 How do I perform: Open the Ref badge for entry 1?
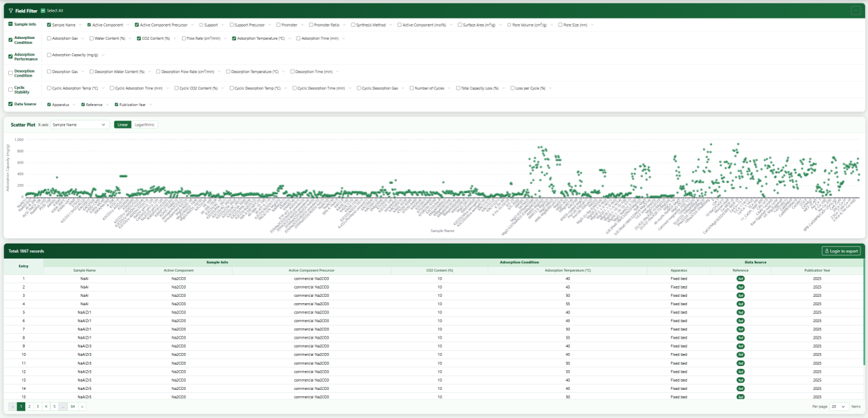740,278
